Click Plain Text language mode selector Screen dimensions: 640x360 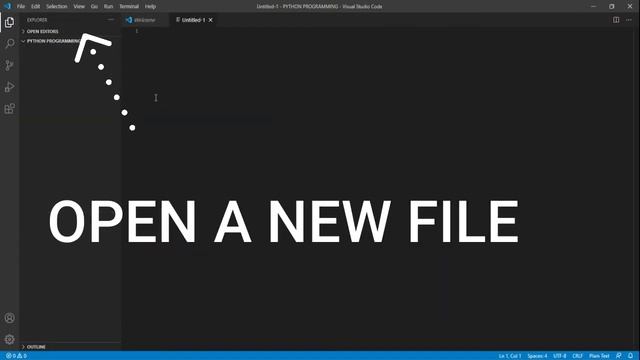click(599, 356)
